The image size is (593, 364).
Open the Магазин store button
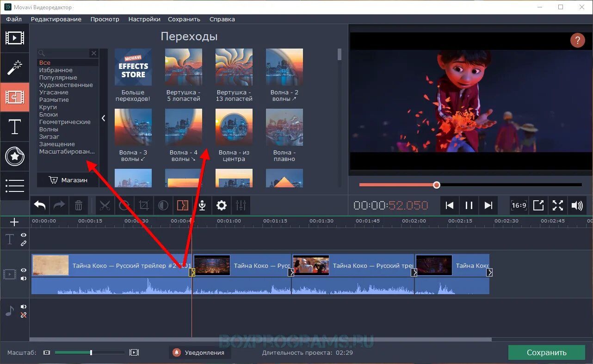coord(68,180)
